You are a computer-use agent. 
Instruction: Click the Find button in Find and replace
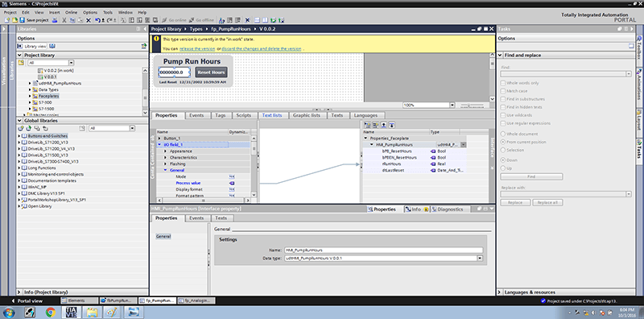pos(531,176)
